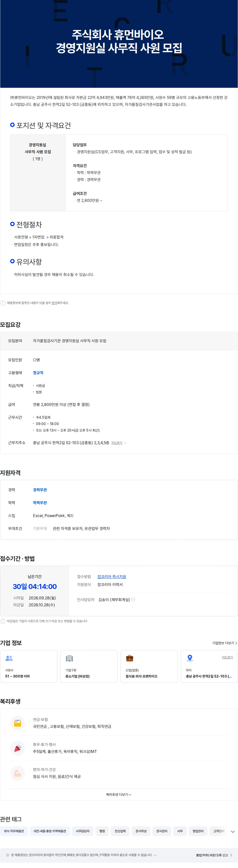
Task: Click the 연금·보험 wallet icon
Action: pos(18,723)
